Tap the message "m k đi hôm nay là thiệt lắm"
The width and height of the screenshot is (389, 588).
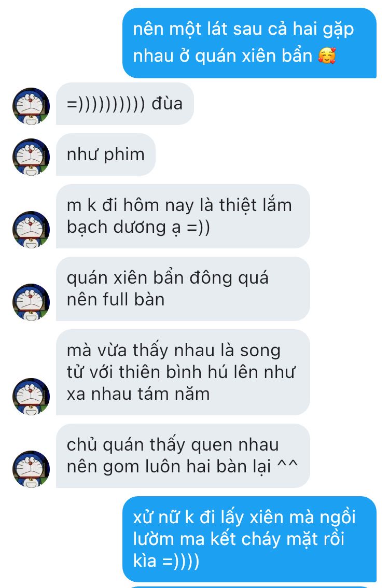[183, 216]
